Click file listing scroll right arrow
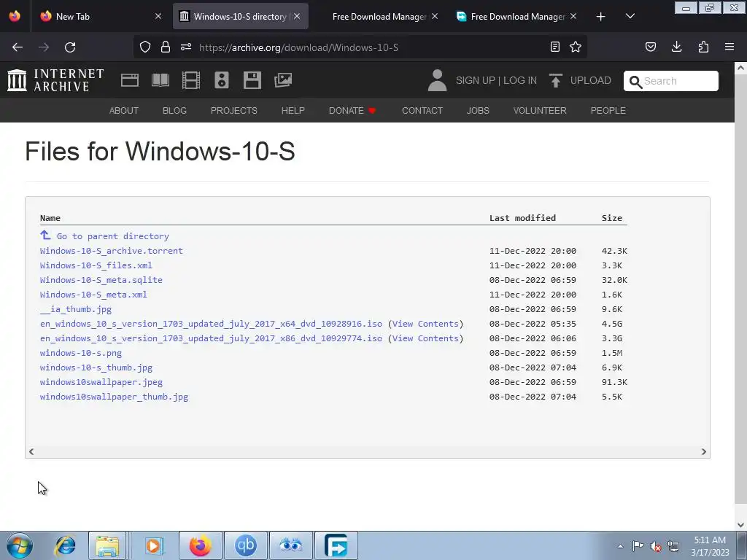 (704, 451)
